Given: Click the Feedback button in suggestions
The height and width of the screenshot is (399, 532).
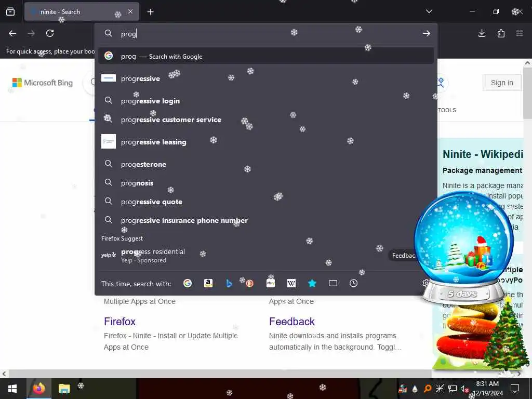Looking at the screenshot, I should (403, 256).
